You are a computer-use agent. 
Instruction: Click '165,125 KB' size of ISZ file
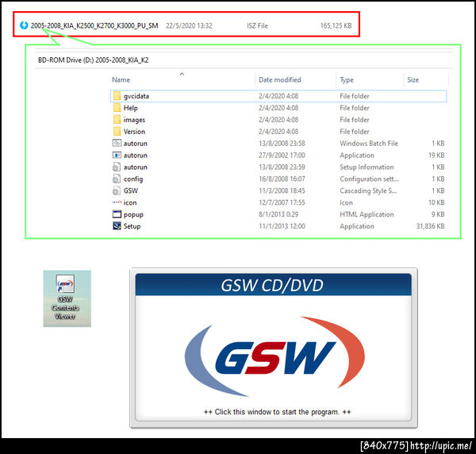point(336,25)
